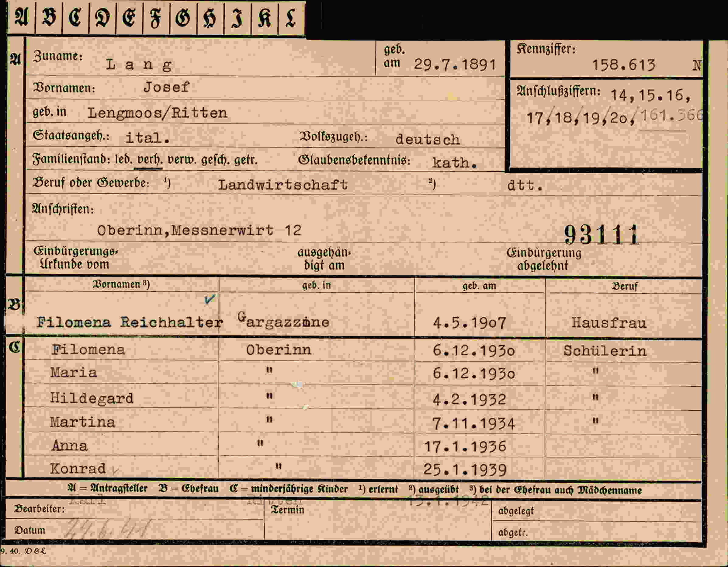Click the child name 'Filomena' in section C
The height and width of the screenshot is (567, 728).
click(x=88, y=350)
